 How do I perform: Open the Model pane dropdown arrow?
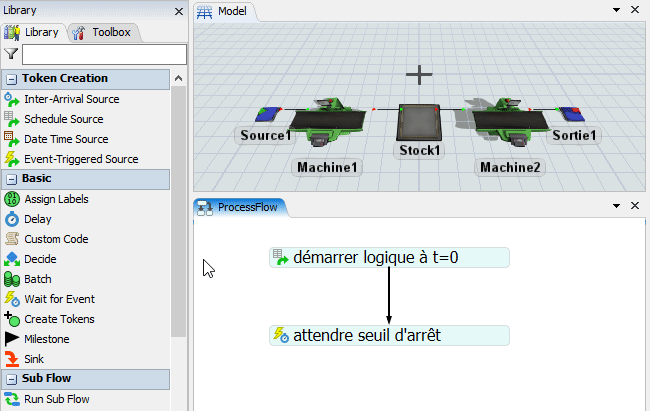[x=617, y=11]
